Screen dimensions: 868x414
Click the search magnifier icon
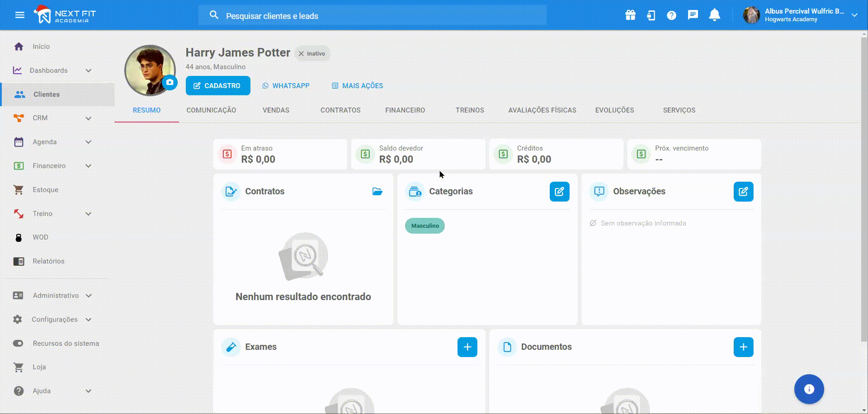pyautogui.click(x=214, y=15)
